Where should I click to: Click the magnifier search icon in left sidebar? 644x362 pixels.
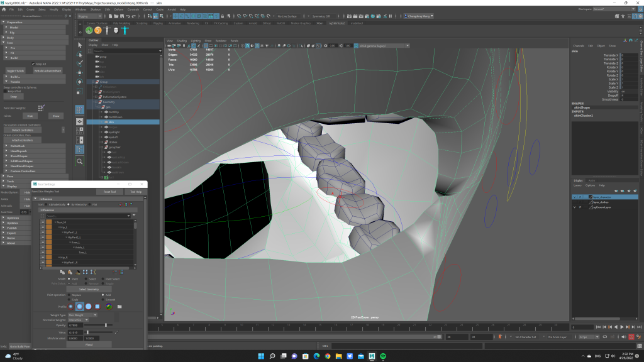[x=80, y=161]
